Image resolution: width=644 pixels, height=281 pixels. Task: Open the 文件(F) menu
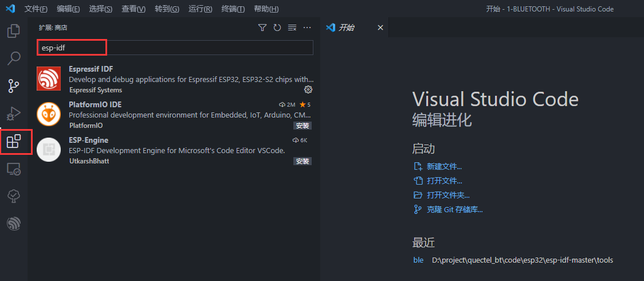click(36, 9)
